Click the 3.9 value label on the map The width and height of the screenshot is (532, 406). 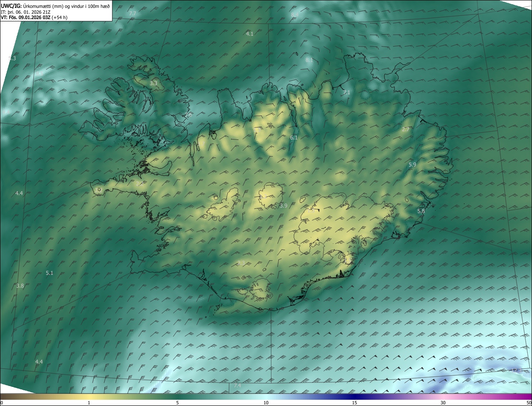coord(283,205)
